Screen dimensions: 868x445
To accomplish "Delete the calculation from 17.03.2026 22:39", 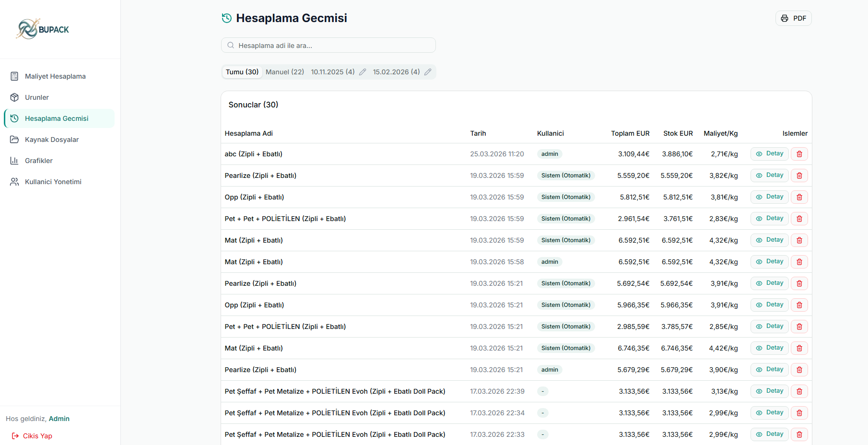I will click(x=799, y=391).
